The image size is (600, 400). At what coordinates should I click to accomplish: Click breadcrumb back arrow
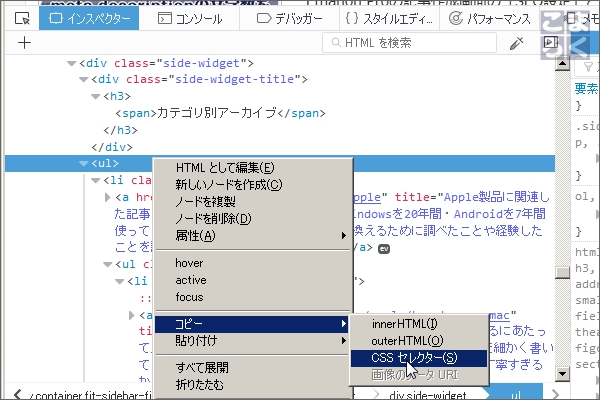tap(18, 394)
